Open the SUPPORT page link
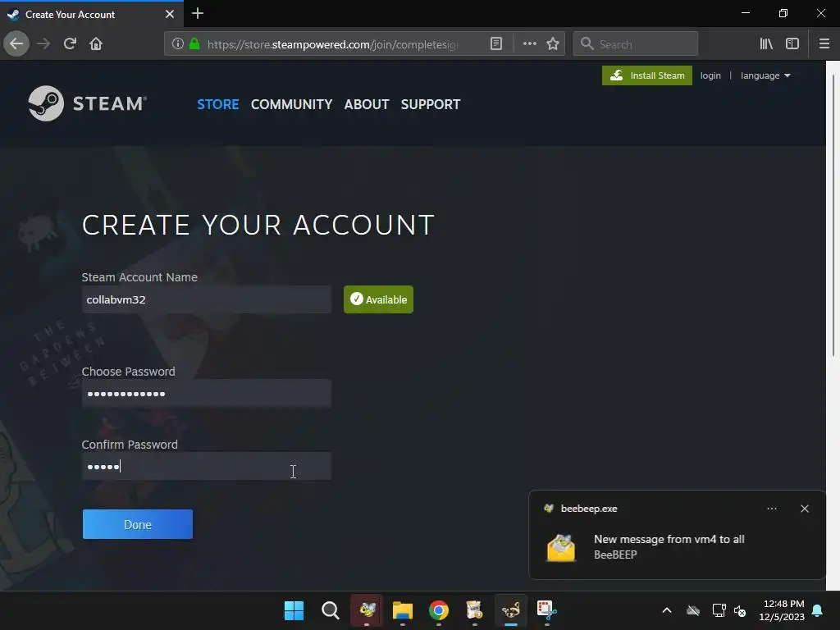 (431, 104)
